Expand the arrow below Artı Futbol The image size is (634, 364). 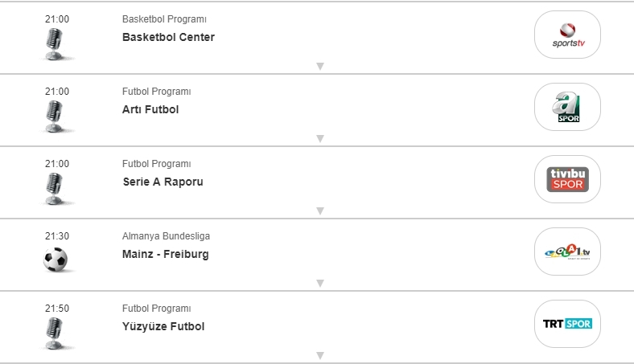tap(319, 139)
